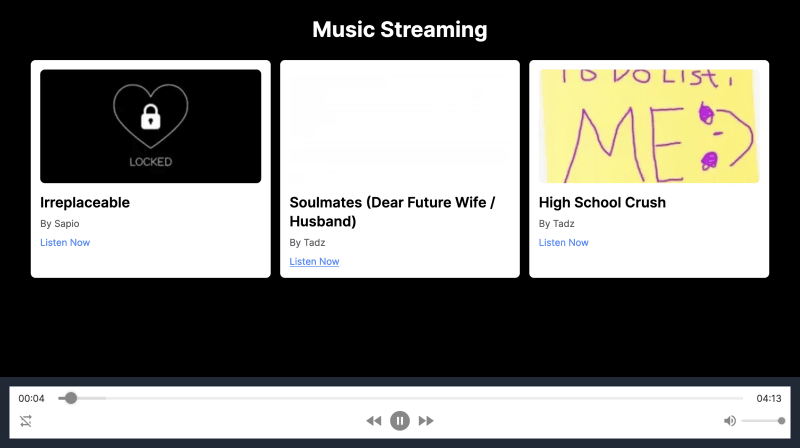This screenshot has height=448, width=800.
Task: Click the By Sapio artist text
Action: (x=60, y=223)
